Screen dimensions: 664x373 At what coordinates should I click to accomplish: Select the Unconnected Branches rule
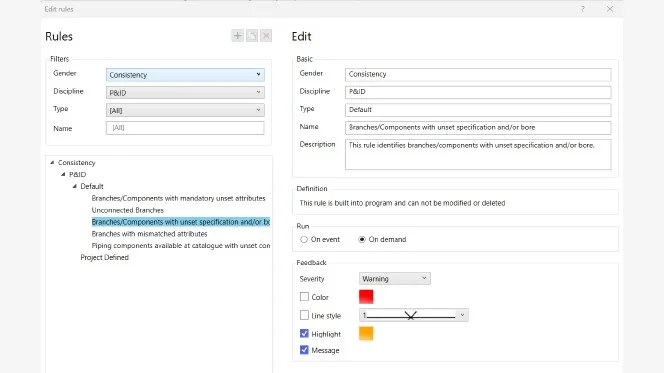(127, 210)
